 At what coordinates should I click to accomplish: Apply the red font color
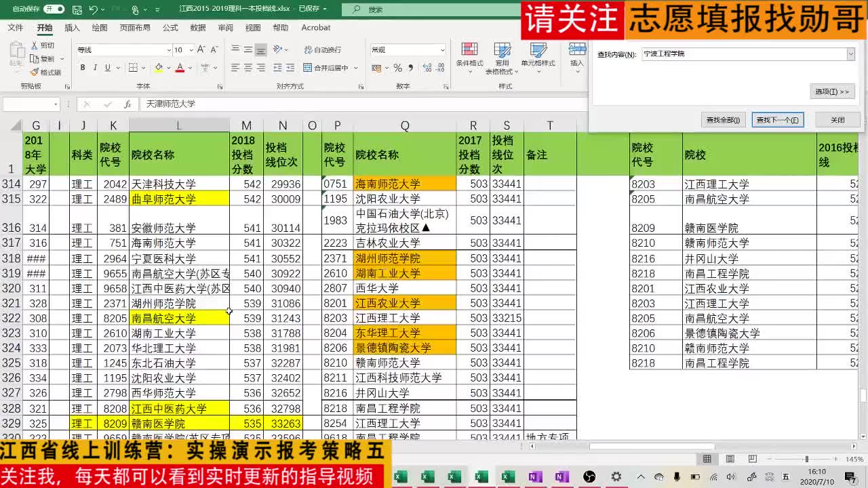pyautogui.click(x=180, y=68)
